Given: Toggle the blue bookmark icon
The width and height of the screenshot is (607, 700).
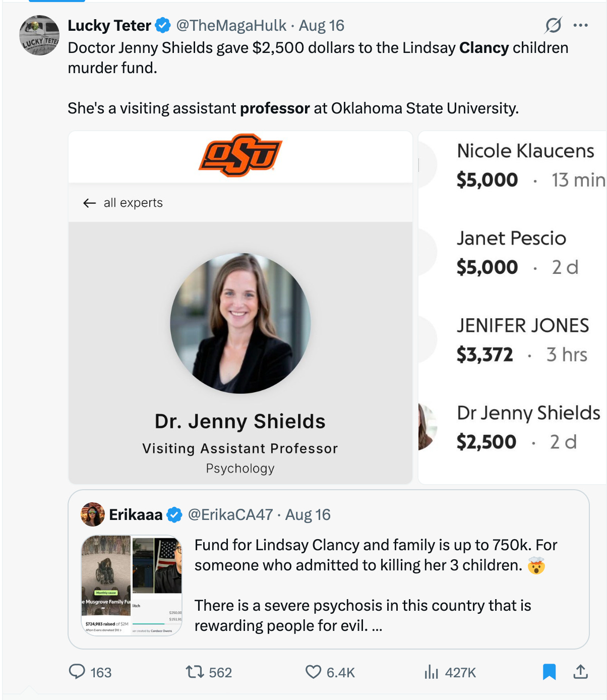Looking at the screenshot, I should 549,672.
